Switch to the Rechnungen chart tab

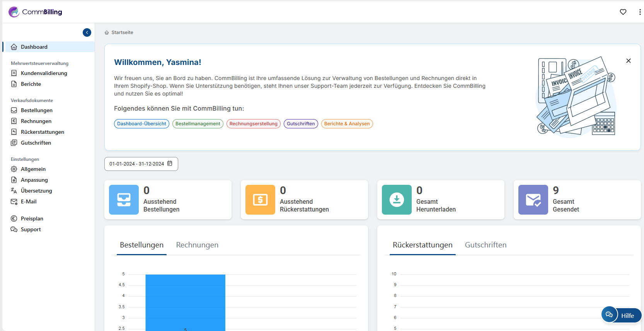click(197, 245)
